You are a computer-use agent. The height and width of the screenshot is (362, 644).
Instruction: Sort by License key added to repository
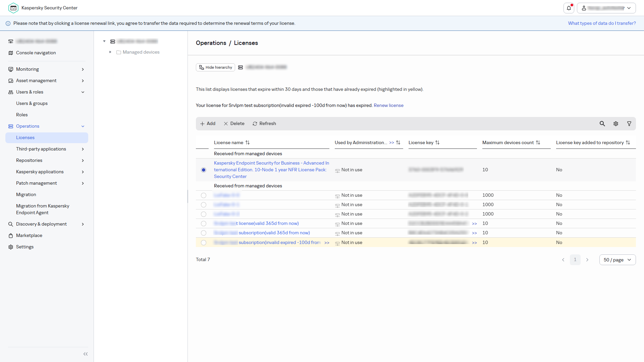point(628,143)
